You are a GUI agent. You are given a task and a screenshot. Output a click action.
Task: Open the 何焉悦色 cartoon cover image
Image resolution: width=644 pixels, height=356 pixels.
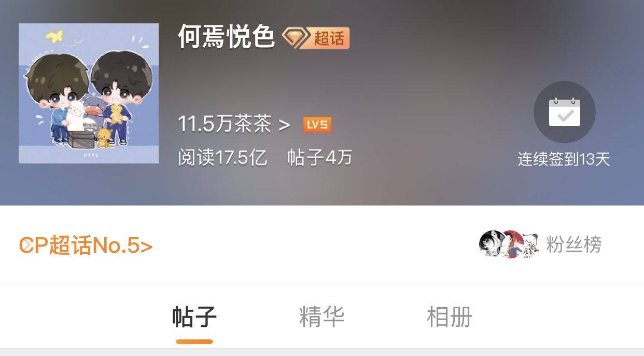click(89, 93)
